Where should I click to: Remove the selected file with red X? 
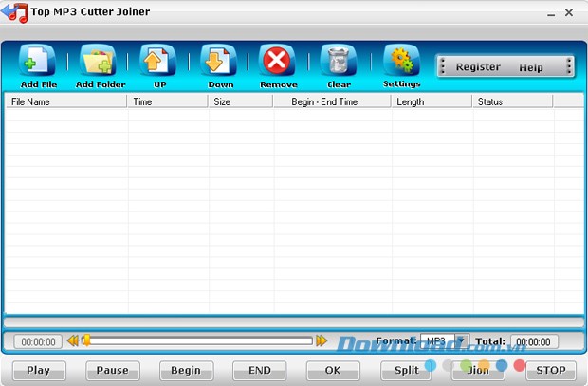tap(278, 62)
